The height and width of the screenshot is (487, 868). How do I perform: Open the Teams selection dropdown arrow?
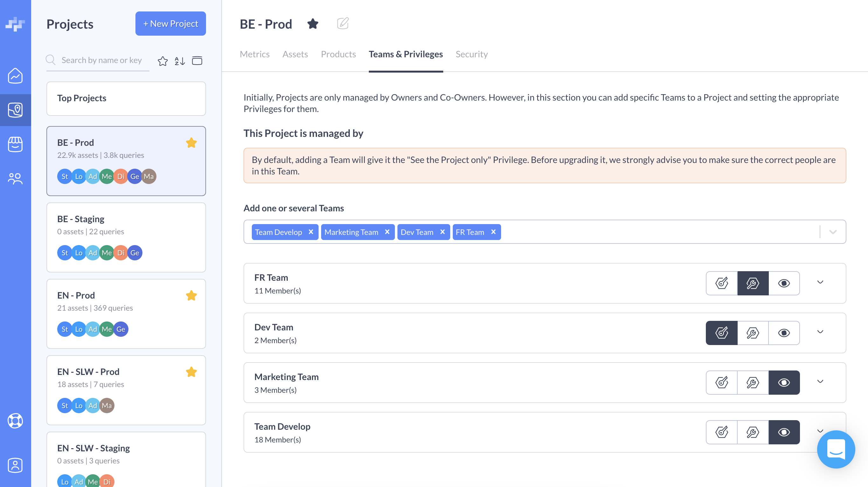833,232
